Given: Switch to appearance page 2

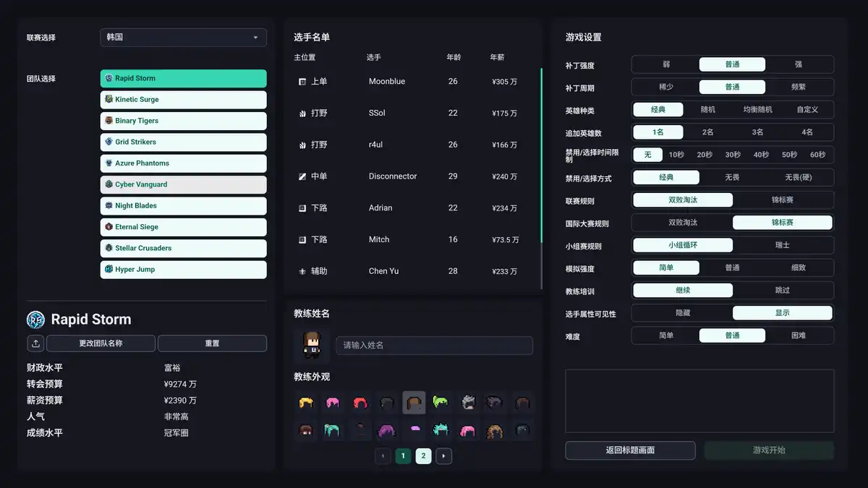Looking at the screenshot, I should click(x=423, y=456).
